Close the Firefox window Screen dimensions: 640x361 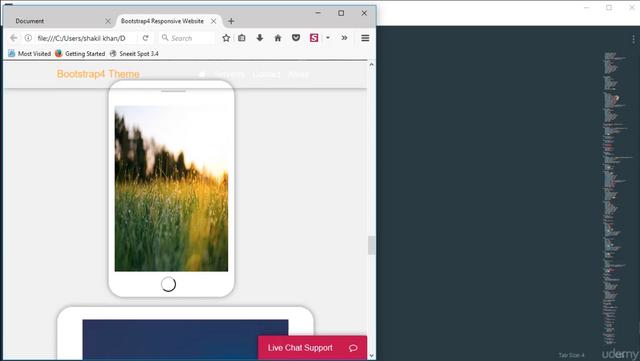point(364,13)
